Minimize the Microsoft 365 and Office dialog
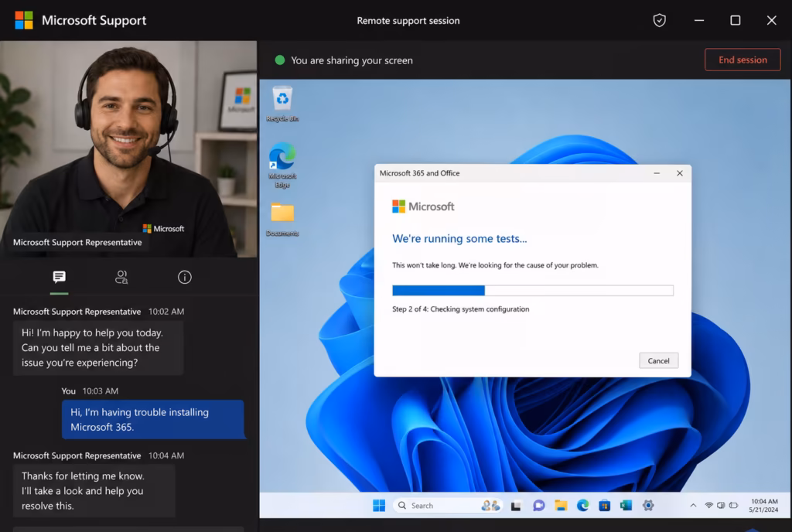The width and height of the screenshot is (792, 532). (657, 173)
